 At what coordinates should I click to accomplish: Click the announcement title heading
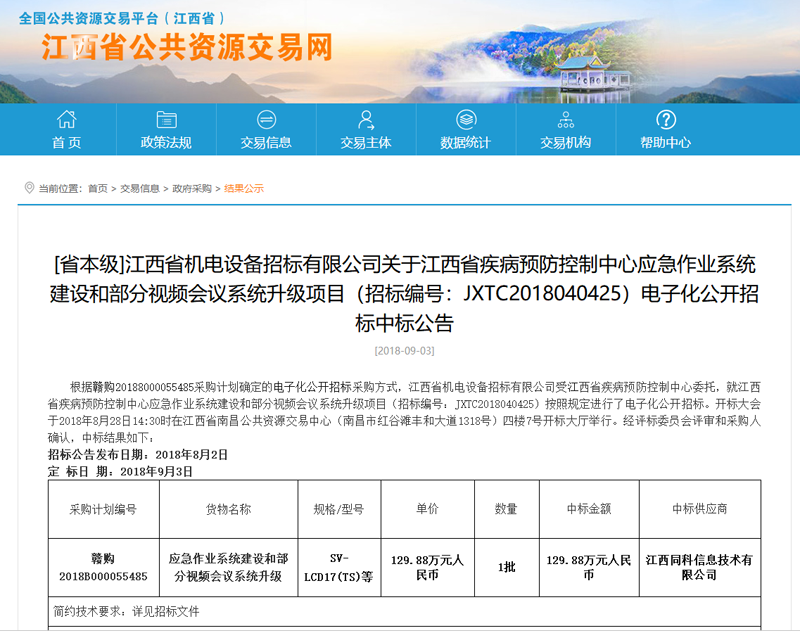404,294
